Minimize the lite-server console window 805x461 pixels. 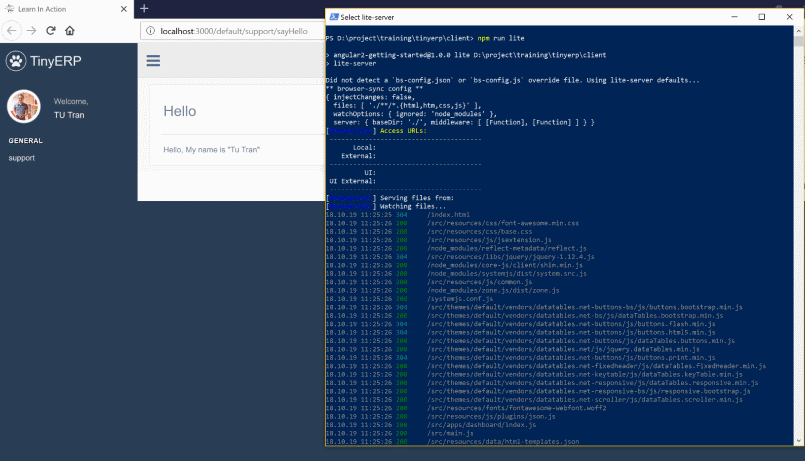[x=734, y=17]
